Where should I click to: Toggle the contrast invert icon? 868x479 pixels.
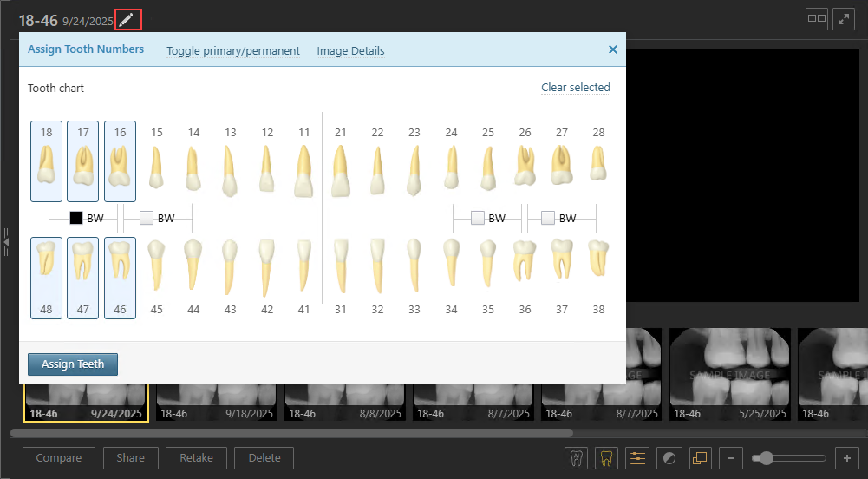point(669,457)
